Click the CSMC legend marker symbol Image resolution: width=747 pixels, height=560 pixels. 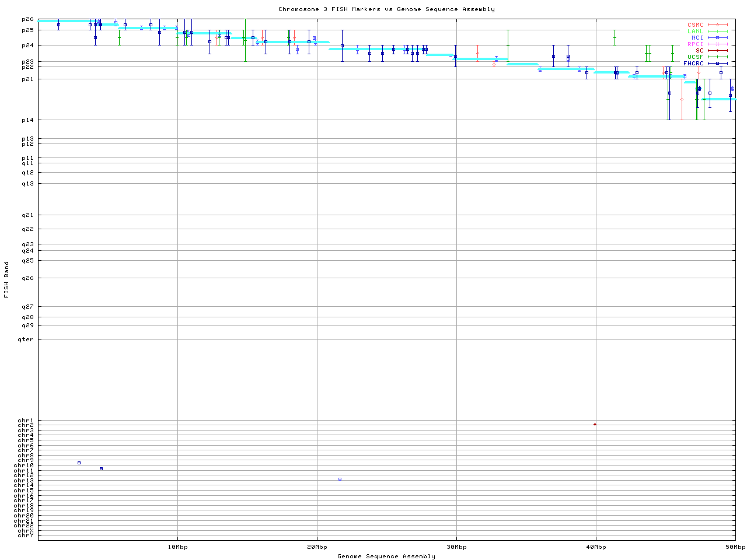717,25
